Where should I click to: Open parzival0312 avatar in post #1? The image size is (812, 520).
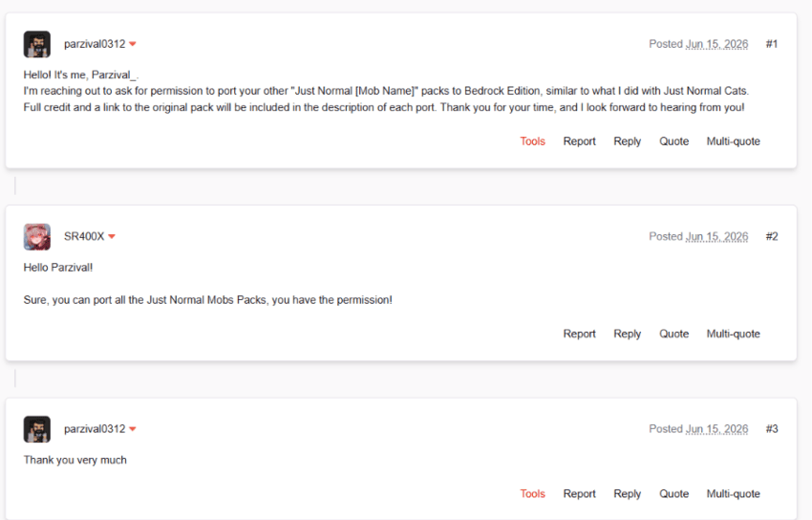[x=36, y=44]
